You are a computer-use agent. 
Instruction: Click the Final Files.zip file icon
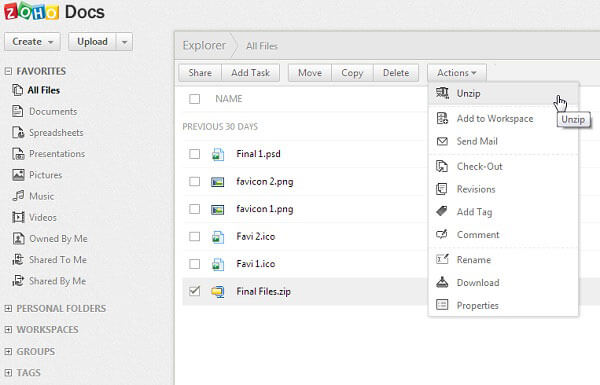click(218, 292)
